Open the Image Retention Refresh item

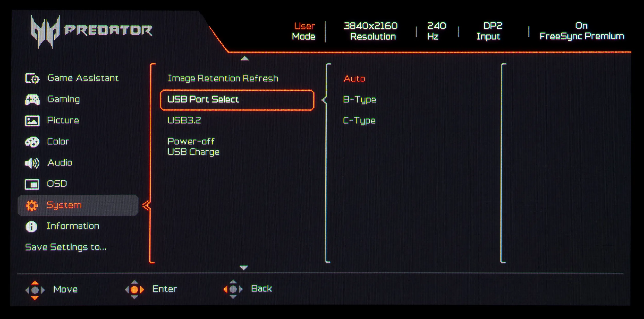(x=223, y=79)
